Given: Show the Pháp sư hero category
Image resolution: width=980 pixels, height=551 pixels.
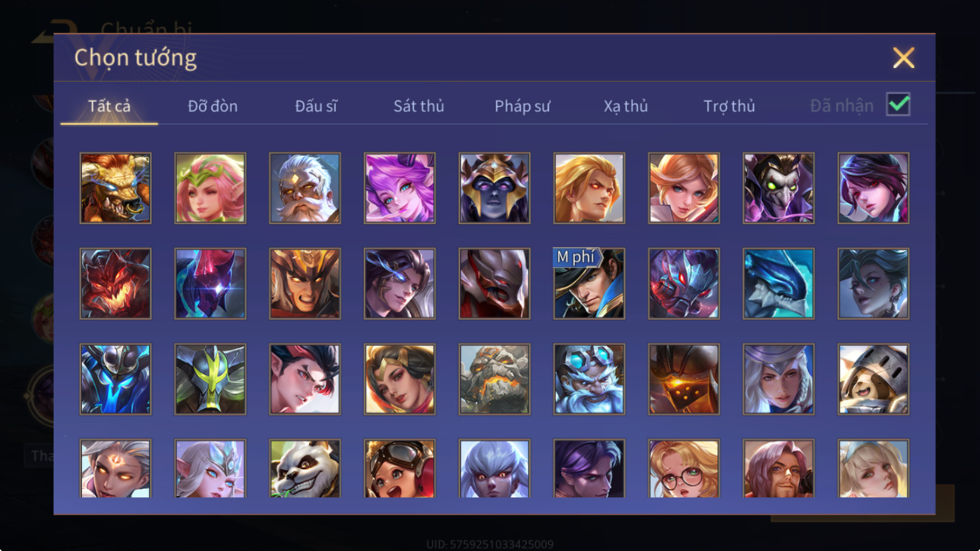Looking at the screenshot, I should pyautogui.click(x=522, y=106).
